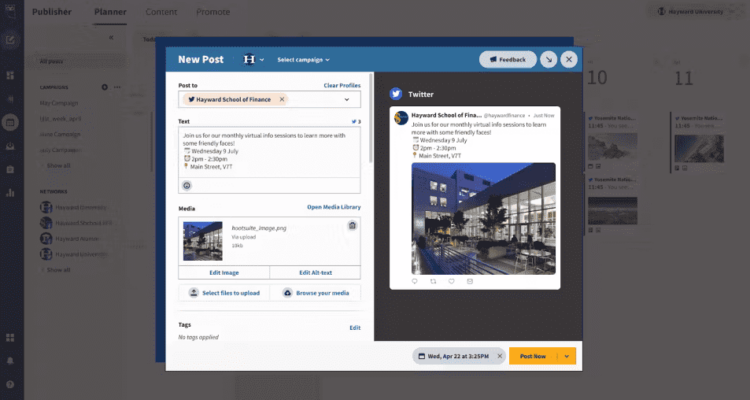The image size is (750, 400).
Task: Switch to the Planner tab
Action: [x=110, y=11]
